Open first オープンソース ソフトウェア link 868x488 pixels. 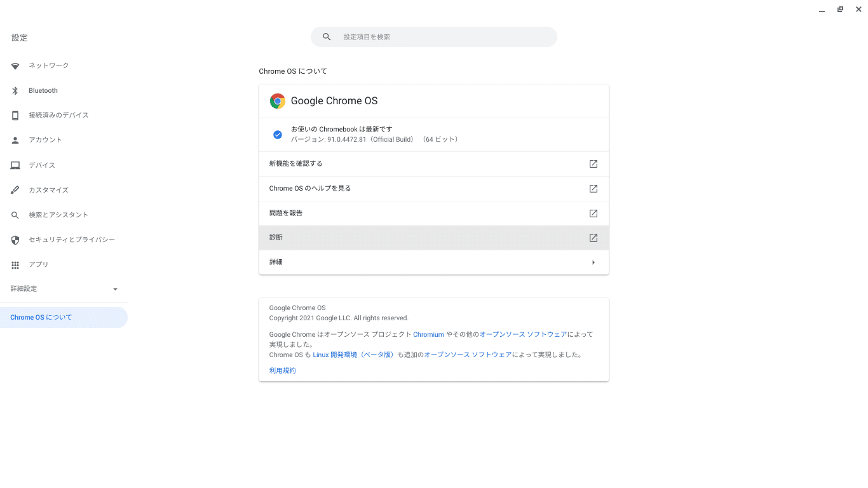(x=523, y=335)
